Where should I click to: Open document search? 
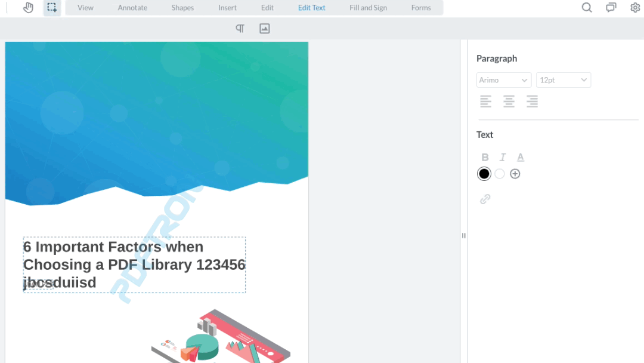(586, 7)
